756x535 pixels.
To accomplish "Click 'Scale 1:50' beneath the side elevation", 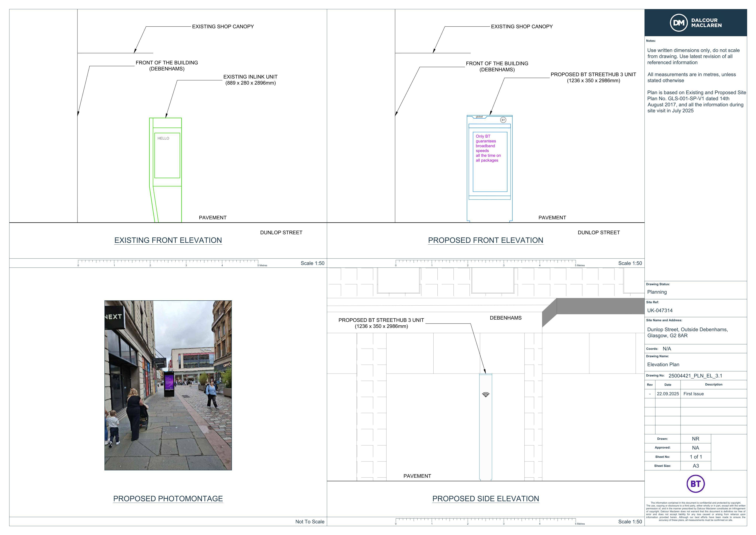I will 630,522.
